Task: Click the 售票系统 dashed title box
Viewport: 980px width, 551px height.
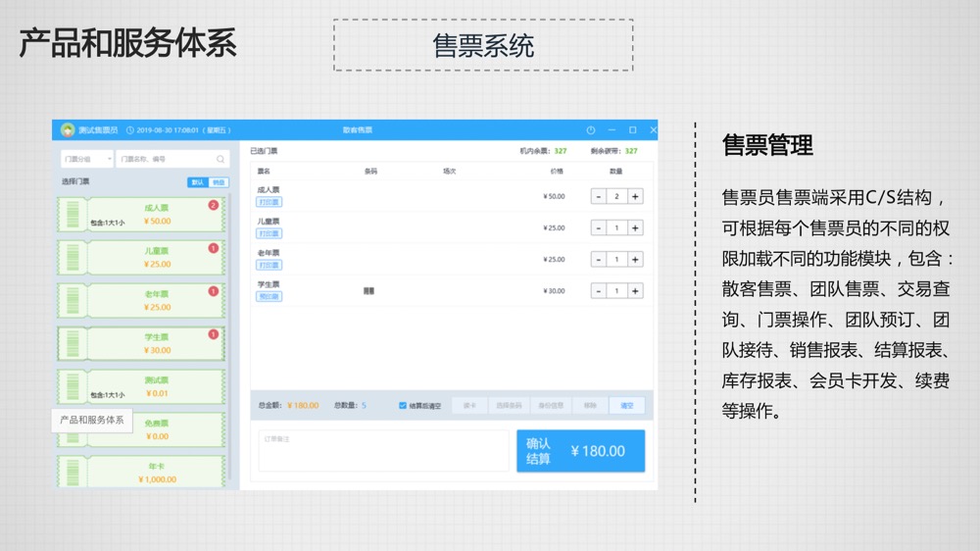Action: (483, 45)
